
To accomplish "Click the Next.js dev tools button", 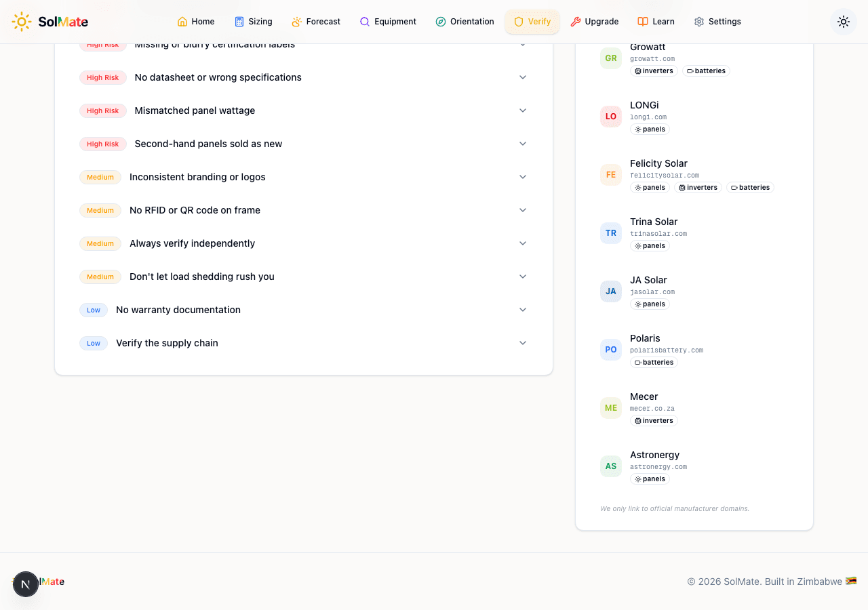I will 26,584.
